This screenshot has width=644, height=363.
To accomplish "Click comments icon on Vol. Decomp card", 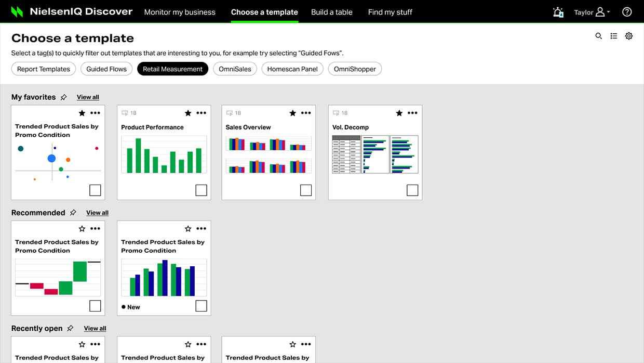I will pyautogui.click(x=336, y=113).
